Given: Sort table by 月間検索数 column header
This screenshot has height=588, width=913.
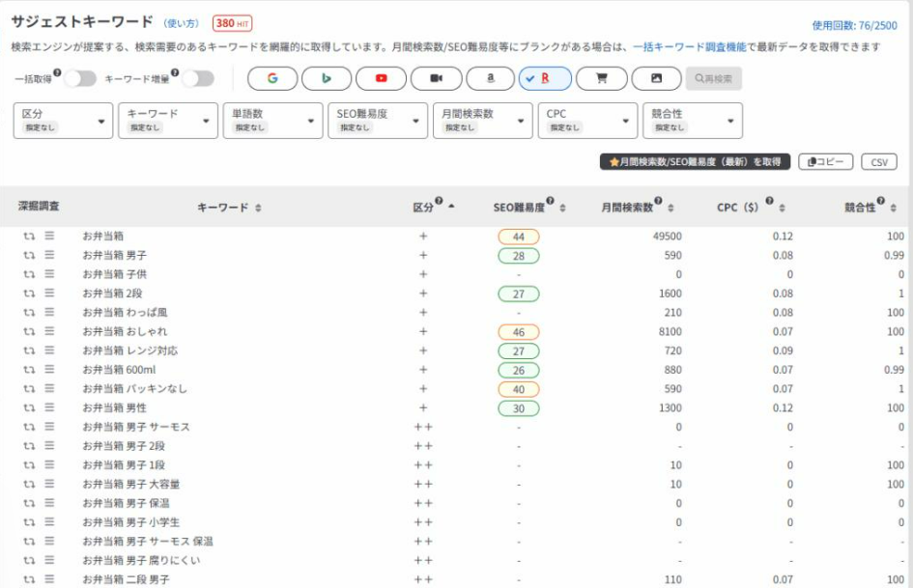Looking at the screenshot, I should tap(637, 207).
